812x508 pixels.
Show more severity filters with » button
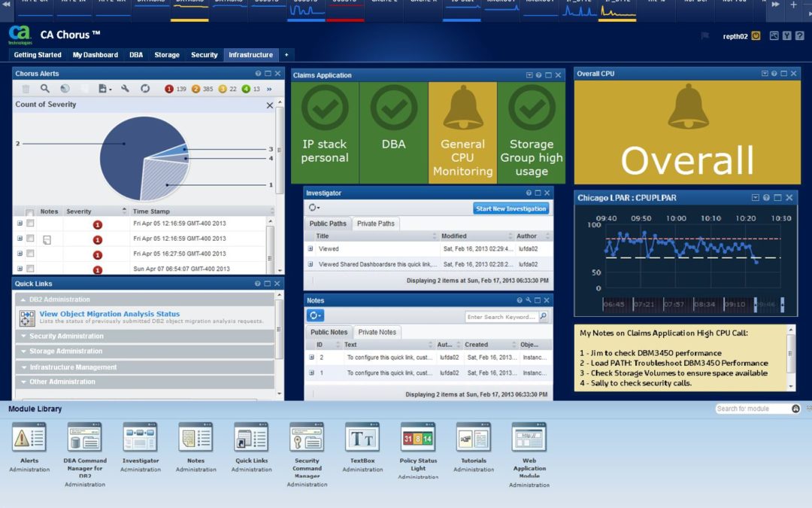coord(269,89)
